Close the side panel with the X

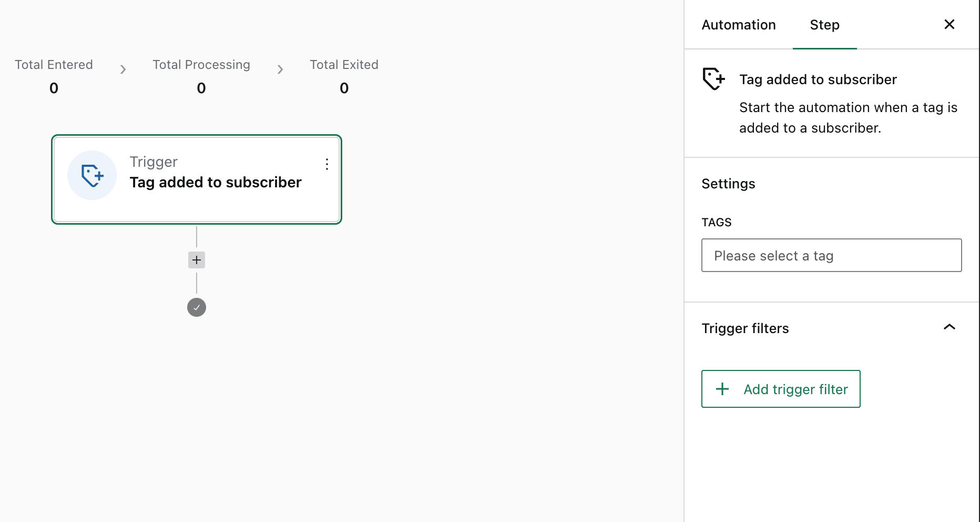pos(949,25)
